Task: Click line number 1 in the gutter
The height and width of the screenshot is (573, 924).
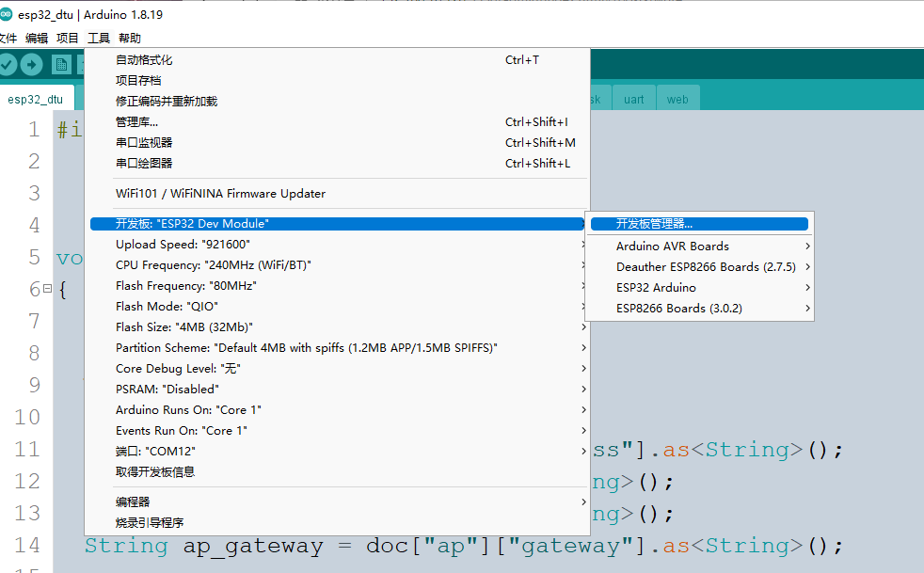Action: pos(34,129)
